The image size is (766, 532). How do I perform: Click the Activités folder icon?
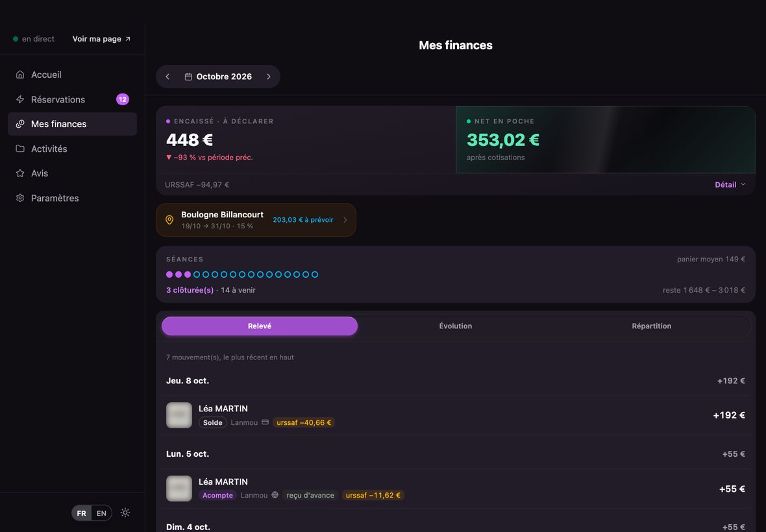(20, 149)
